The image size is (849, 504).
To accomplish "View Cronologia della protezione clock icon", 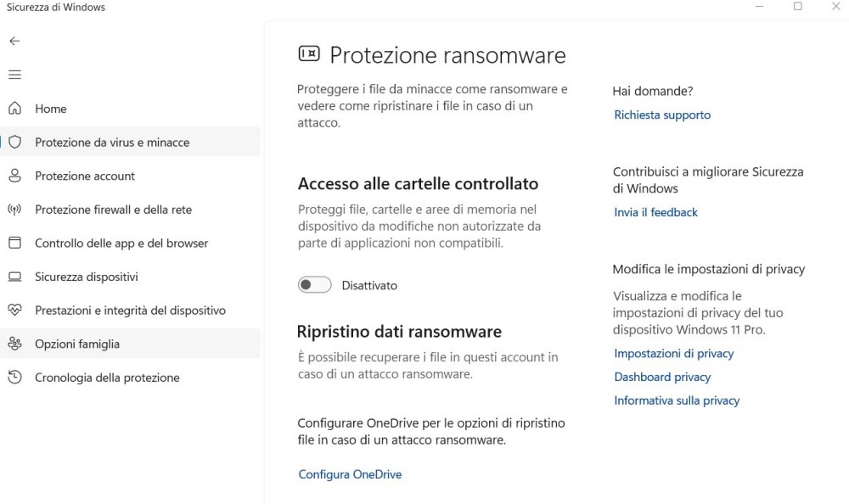I will 14,378.
